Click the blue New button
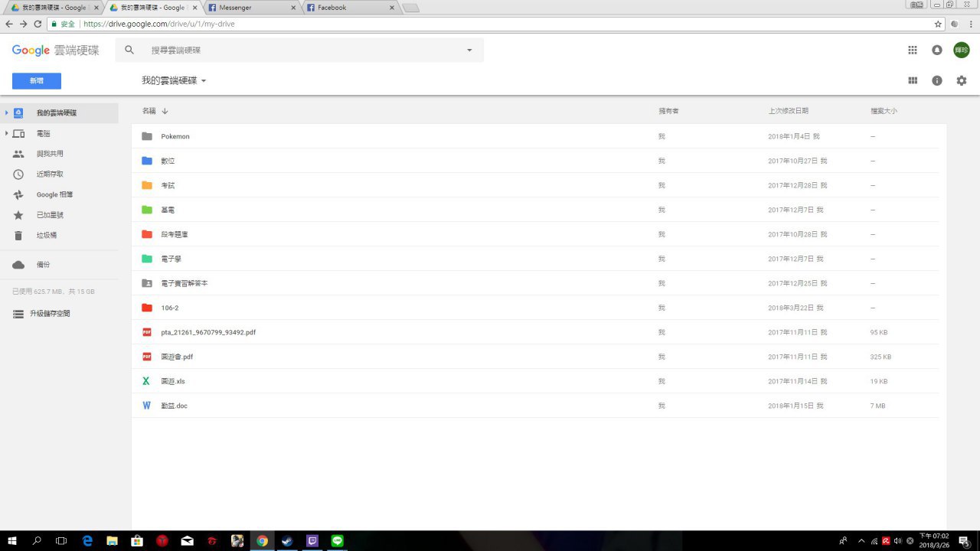This screenshot has width=980, height=551. (37, 80)
